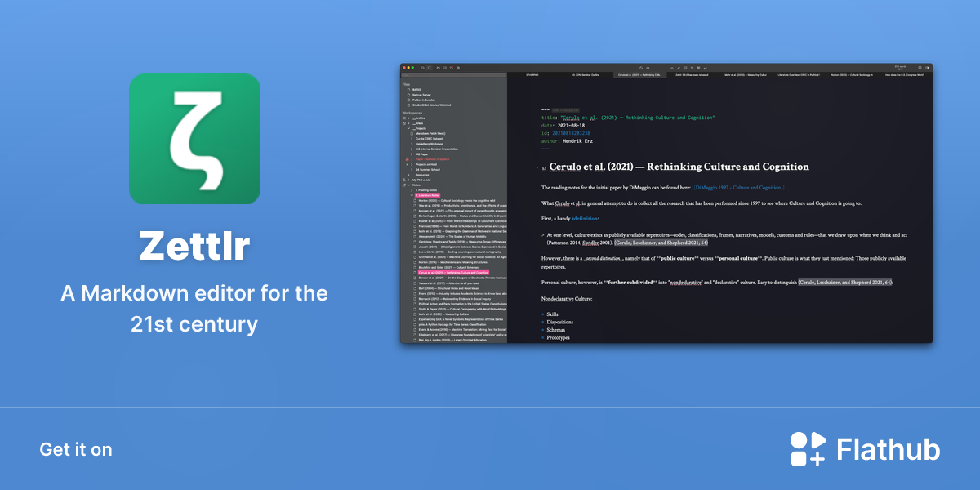Expand the red Paper - Markets in Speech folder
This screenshot has height=490, width=980.
(x=412, y=159)
